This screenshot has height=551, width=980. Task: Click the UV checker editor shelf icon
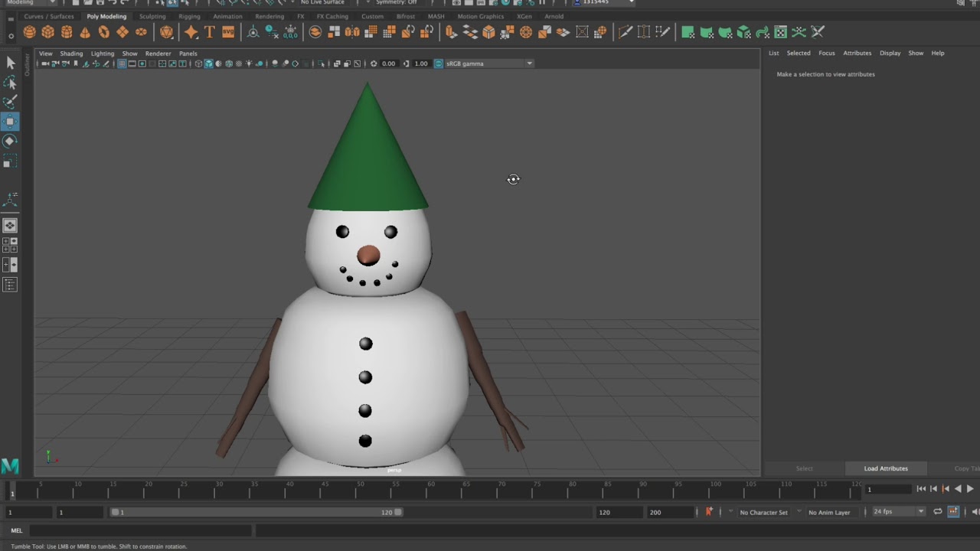coord(781,32)
